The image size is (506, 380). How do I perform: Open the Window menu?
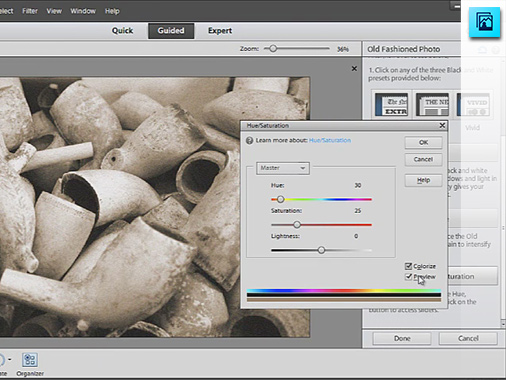click(83, 11)
